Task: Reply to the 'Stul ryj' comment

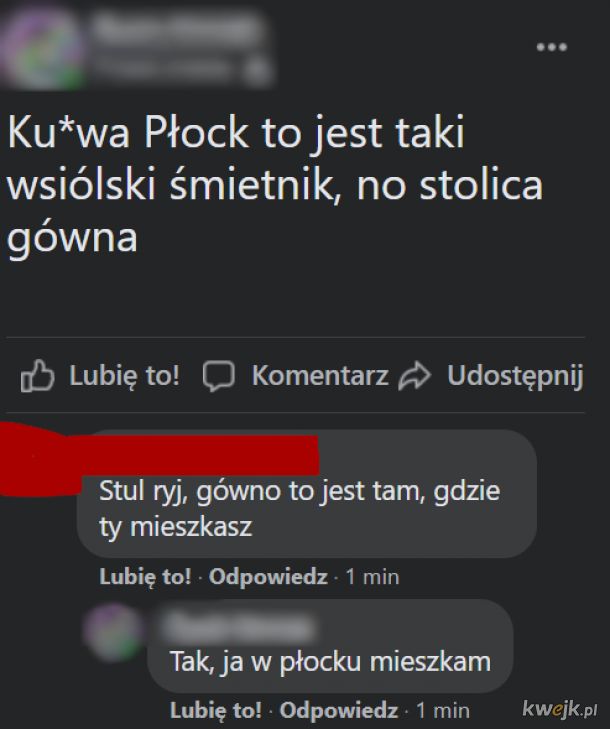Action: (x=268, y=577)
